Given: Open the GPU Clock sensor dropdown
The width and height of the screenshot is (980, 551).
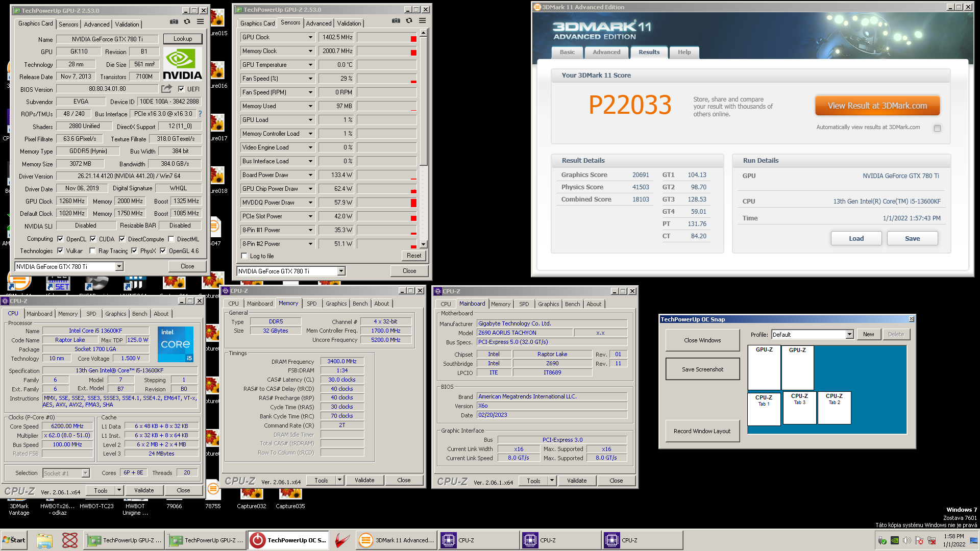Looking at the screenshot, I should (310, 37).
